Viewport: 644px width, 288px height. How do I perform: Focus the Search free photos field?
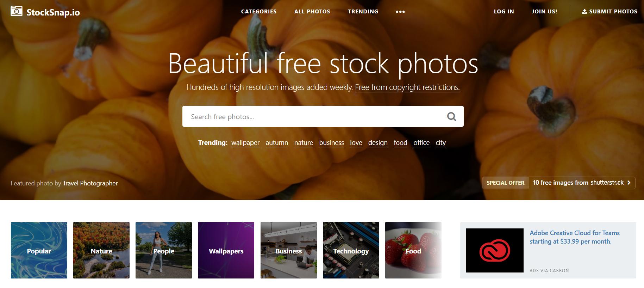[x=313, y=116]
